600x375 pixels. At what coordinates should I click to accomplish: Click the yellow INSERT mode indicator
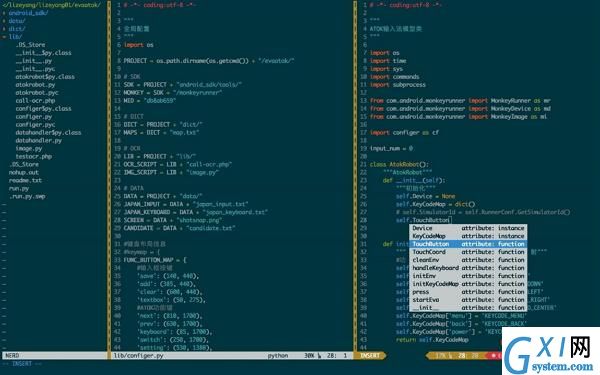tap(370, 356)
